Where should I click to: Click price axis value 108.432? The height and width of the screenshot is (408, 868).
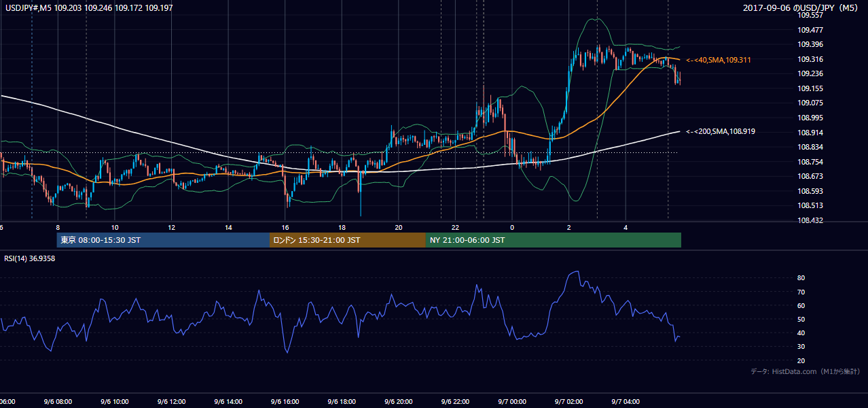click(x=810, y=220)
